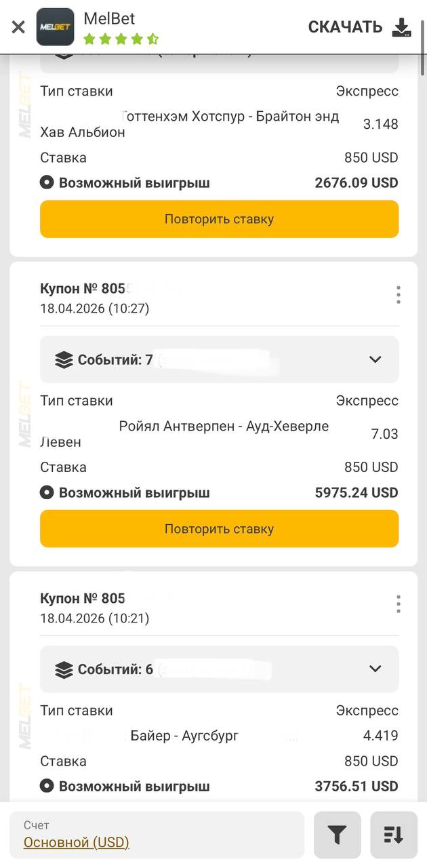This screenshot has width=427, height=868.
Task: Tap info dot beside 5975.24 USD winnings
Action: tap(47, 492)
